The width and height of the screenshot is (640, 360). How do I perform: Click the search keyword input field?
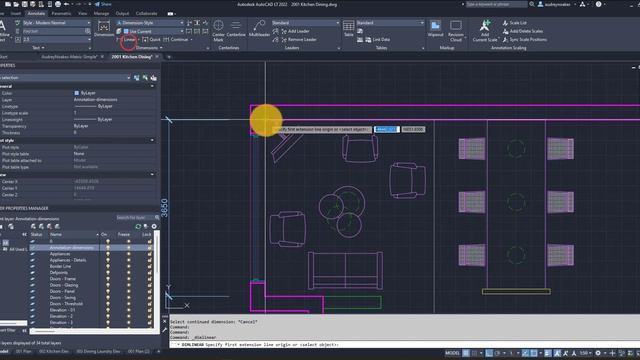point(496,4)
